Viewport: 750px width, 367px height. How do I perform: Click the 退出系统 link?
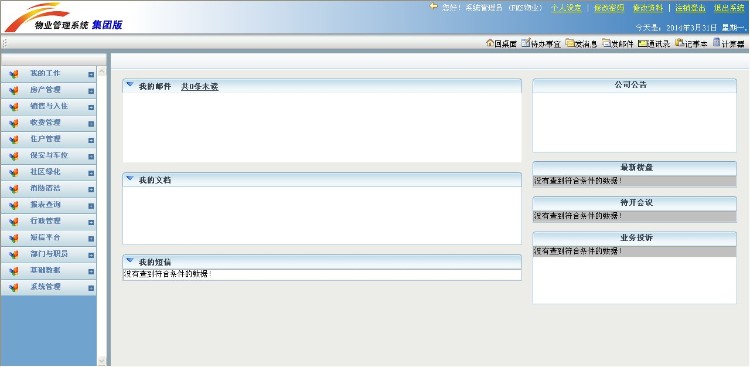[729, 8]
